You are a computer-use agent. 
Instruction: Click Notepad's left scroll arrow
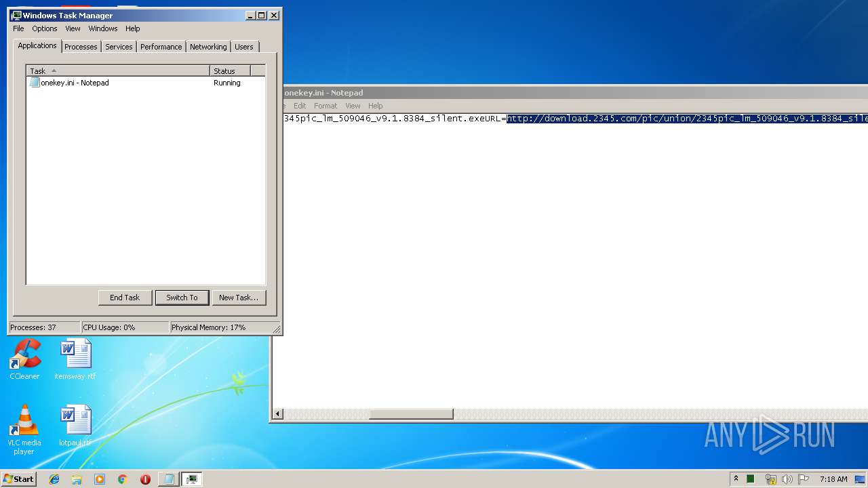point(277,414)
